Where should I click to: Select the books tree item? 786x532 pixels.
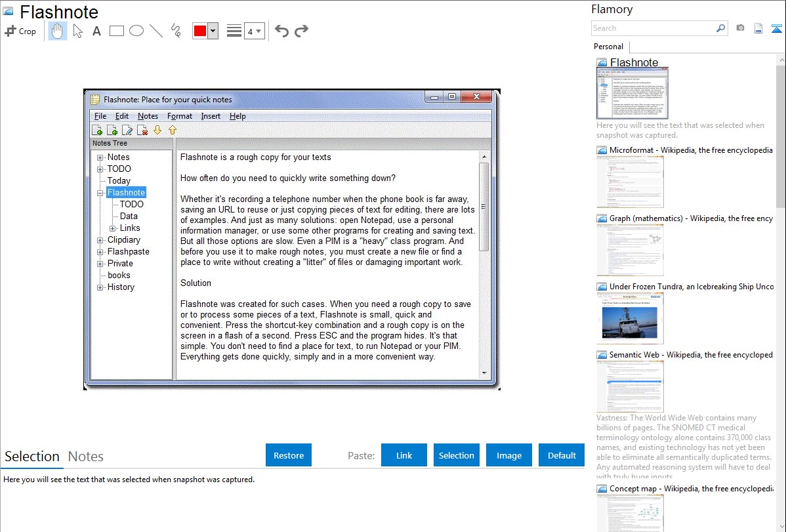[119, 276]
